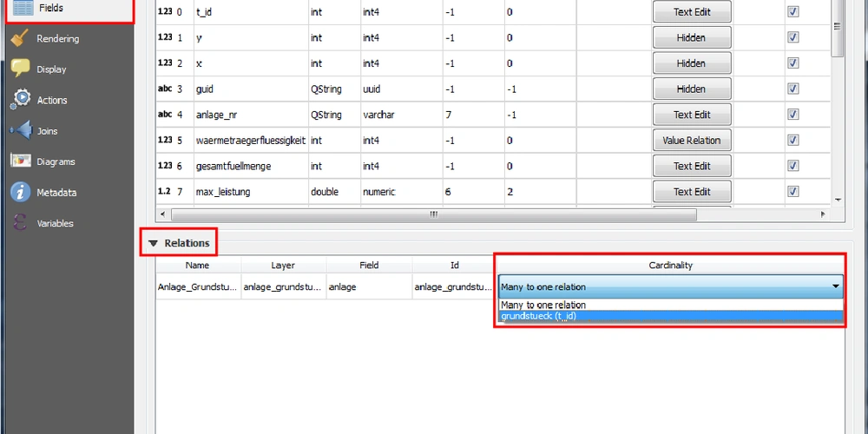Select relation name cell 'Anlage_Grundstu...'
Screen dimensions: 868x434
(198, 286)
